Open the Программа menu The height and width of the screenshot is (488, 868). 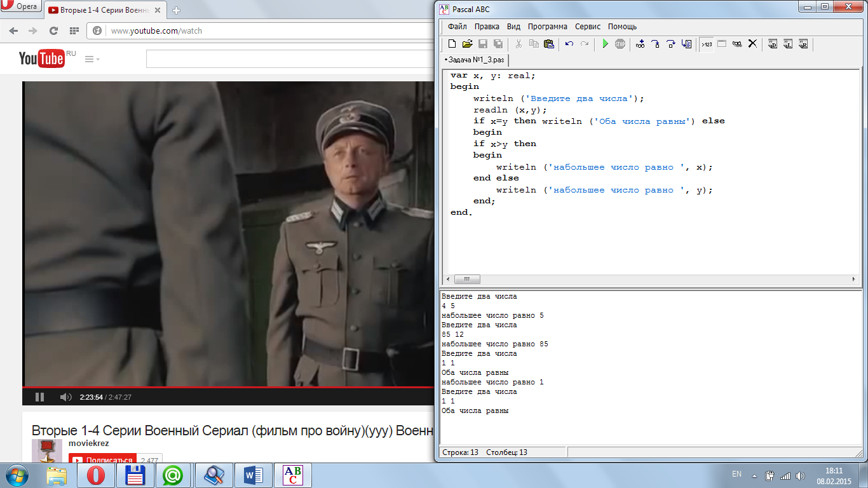pos(547,27)
